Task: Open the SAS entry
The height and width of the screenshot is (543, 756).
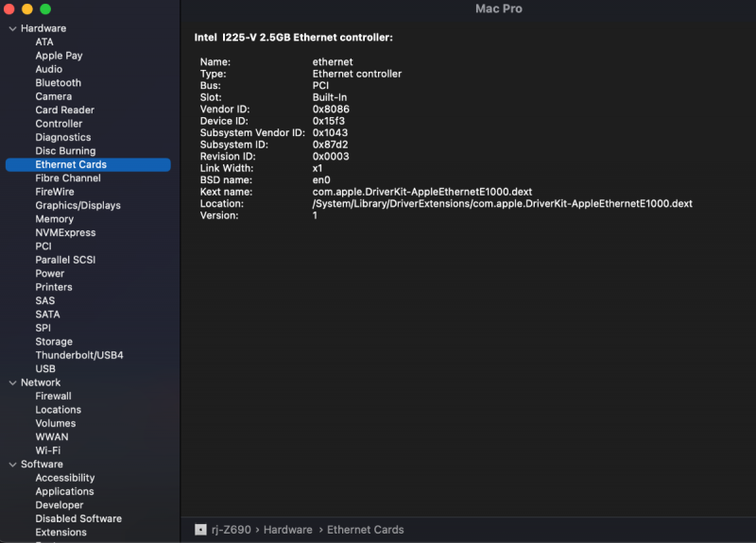Action: point(44,300)
